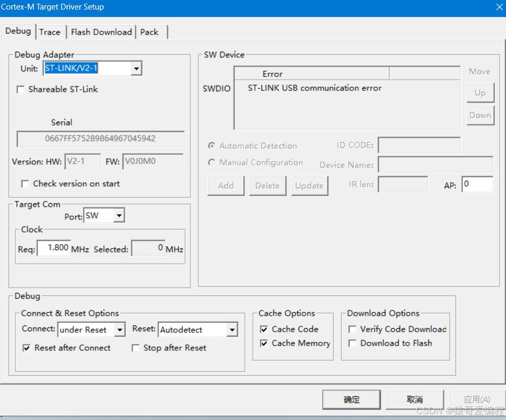The width and height of the screenshot is (506, 420).
Task: Uncheck Reset after Connect
Action: pos(27,348)
